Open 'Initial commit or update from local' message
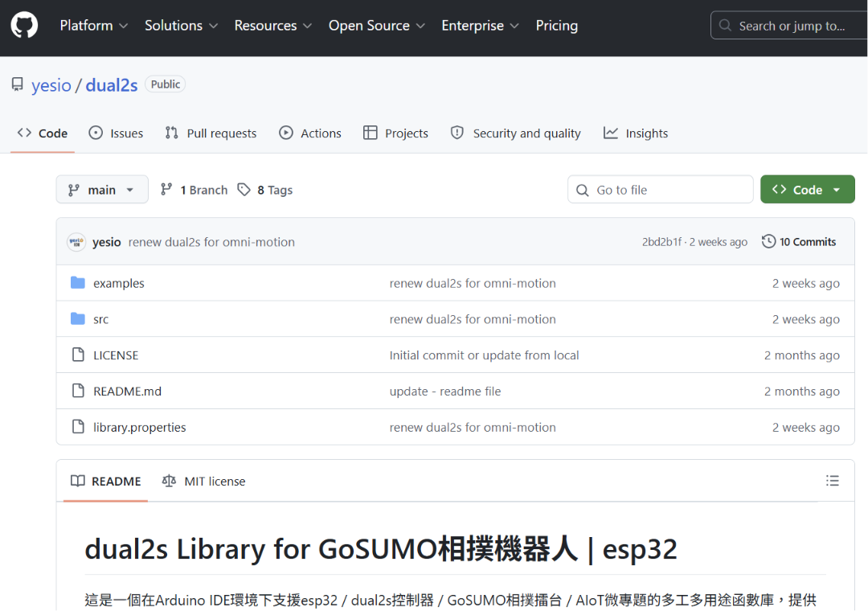This screenshot has width=868, height=611. pyautogui.click(x=484, y=355)
